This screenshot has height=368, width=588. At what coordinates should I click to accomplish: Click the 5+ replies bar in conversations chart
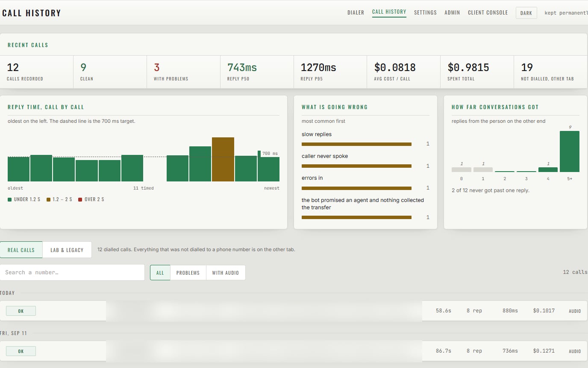[570, 151]
